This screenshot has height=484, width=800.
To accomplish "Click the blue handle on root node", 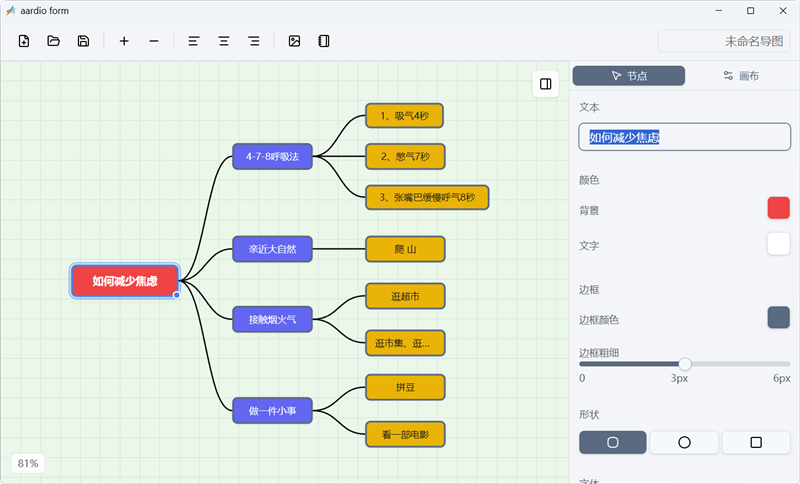I will pos(177,295).
